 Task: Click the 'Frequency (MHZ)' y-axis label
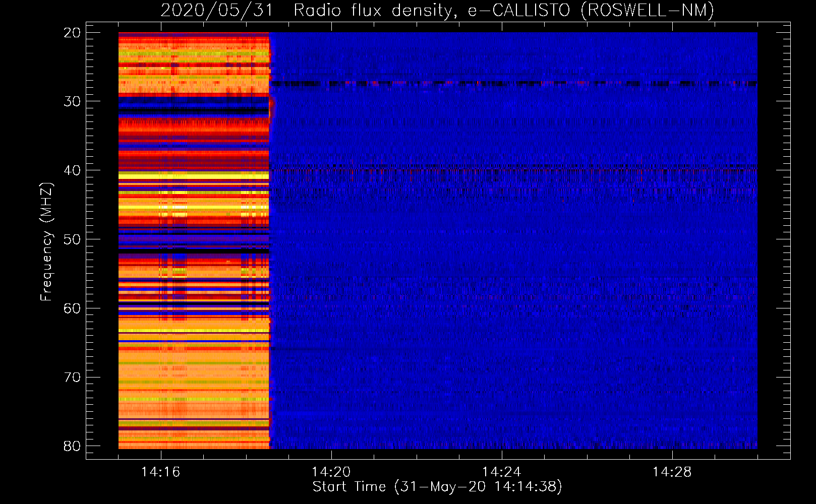click(46, 242)
